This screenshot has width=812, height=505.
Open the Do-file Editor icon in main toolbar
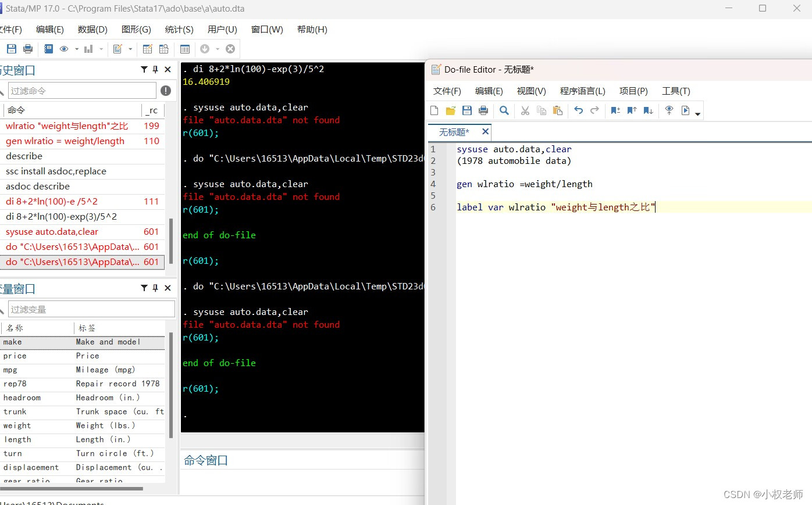tap(117, 49)
